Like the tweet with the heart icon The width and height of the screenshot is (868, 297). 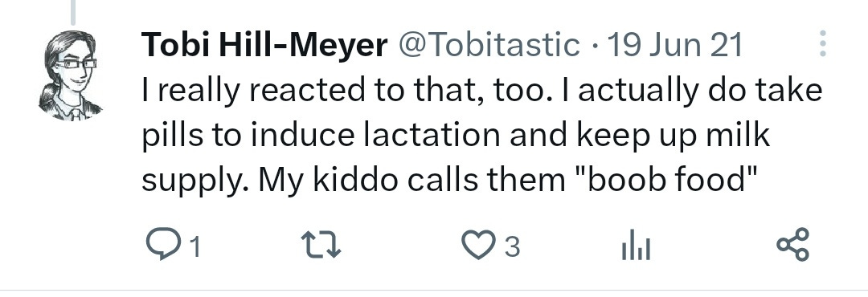[477, 246]
